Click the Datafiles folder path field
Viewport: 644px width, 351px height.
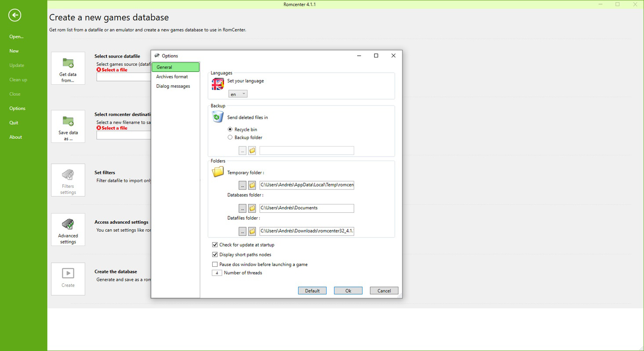(307, 231)
